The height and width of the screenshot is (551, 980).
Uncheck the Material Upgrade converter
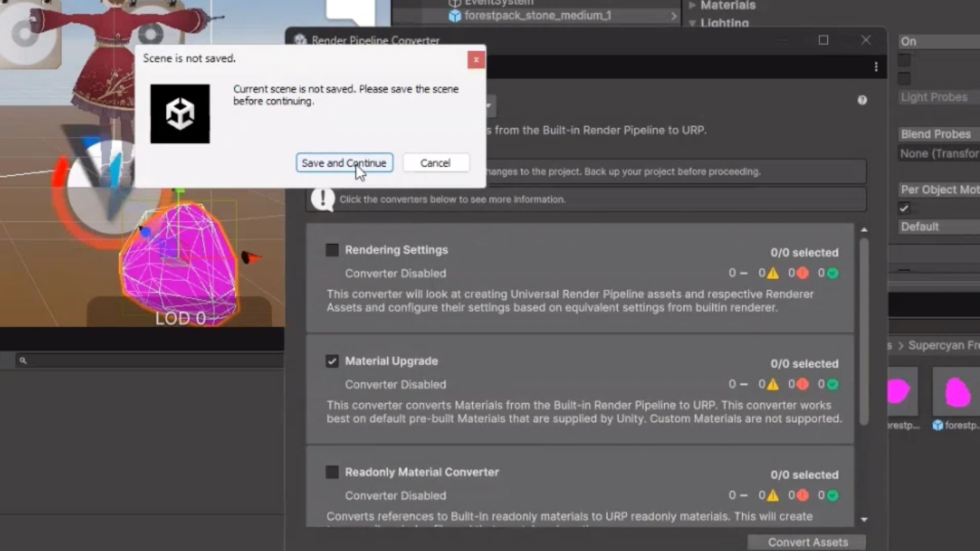(x=332, y=361)
